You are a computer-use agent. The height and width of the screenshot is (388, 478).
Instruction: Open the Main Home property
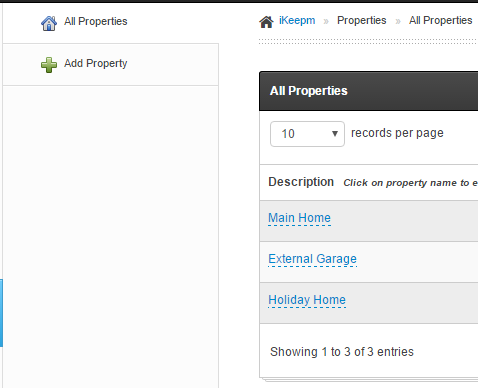tap(299, 218)
